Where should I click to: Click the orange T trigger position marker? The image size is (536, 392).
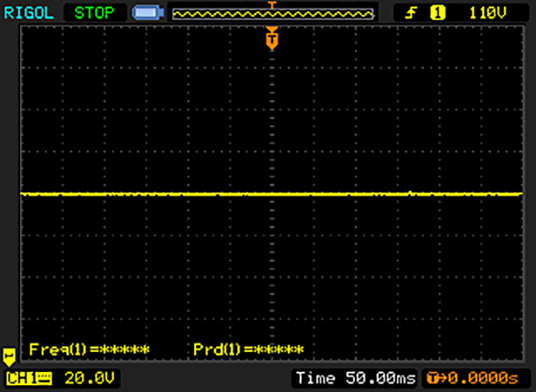coord(272,39)
